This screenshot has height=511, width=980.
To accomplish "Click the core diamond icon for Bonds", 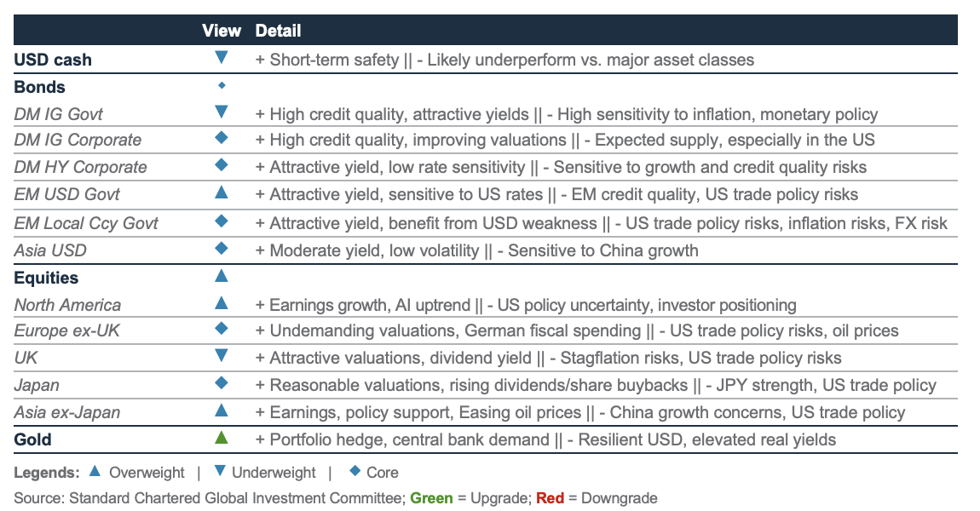I will [x=222, y=85].
